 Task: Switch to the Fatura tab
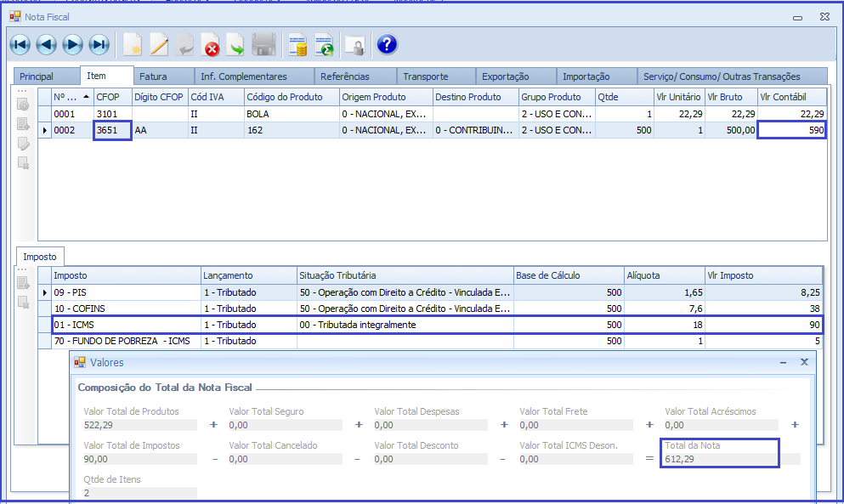click(153, 76)
